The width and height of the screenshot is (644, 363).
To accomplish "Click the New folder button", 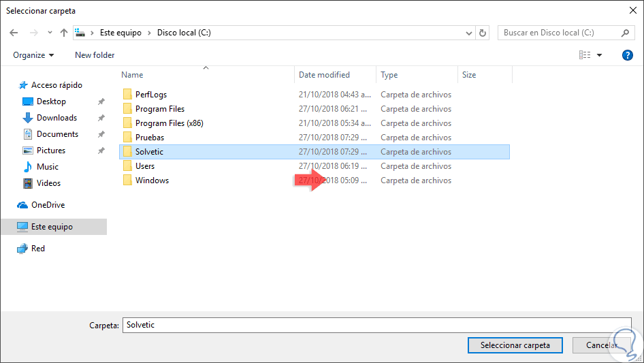I will pyautogui.click(x=95, y=55).
